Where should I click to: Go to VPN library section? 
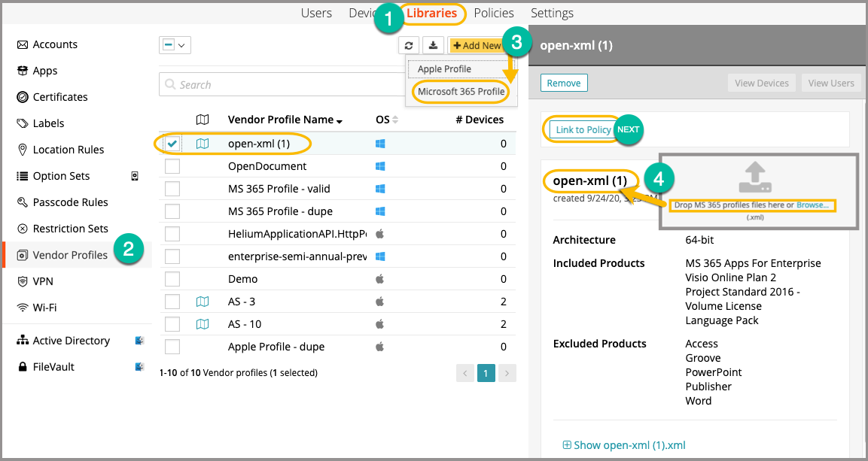(42, 281)
